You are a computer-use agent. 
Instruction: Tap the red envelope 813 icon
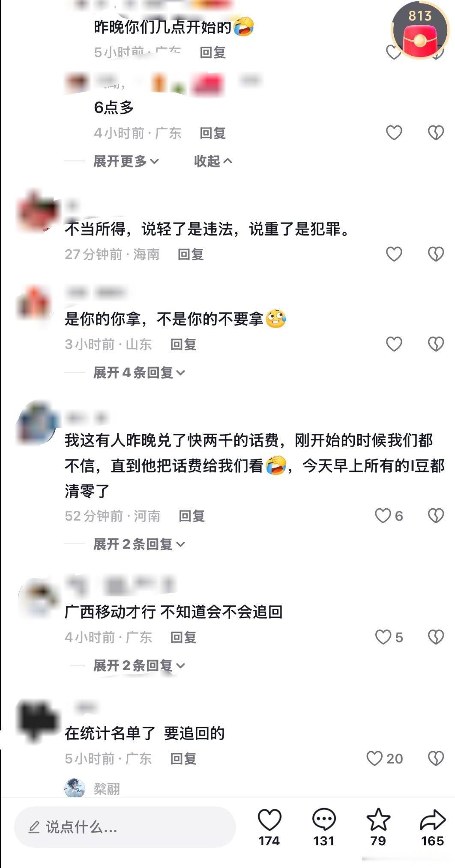[420, 31]
